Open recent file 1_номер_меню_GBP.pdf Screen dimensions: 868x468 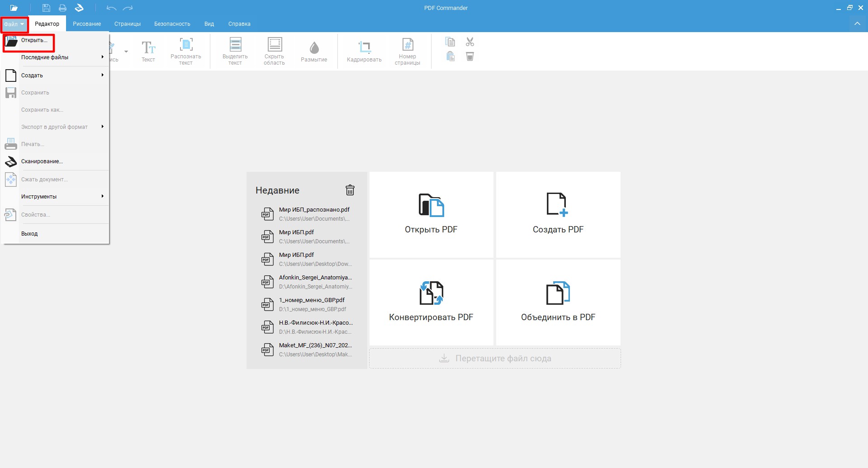(x=307, y=304)
